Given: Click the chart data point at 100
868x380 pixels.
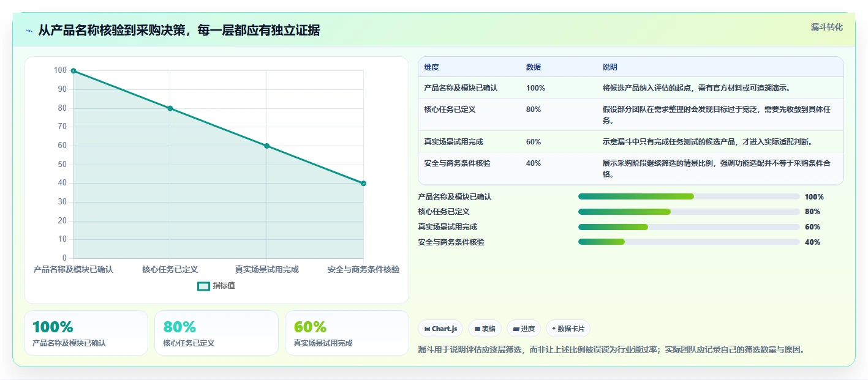Looking at the screenshot, I should coord(74,71).
